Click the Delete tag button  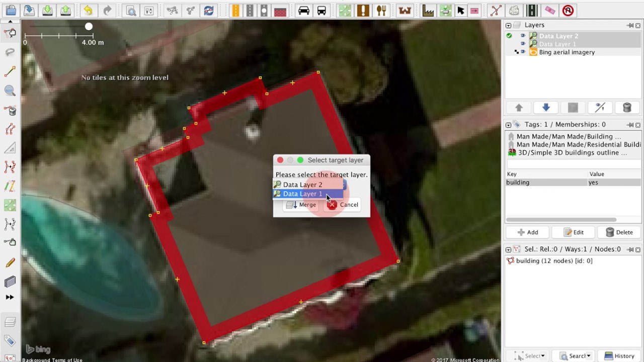tap(619, 232)
